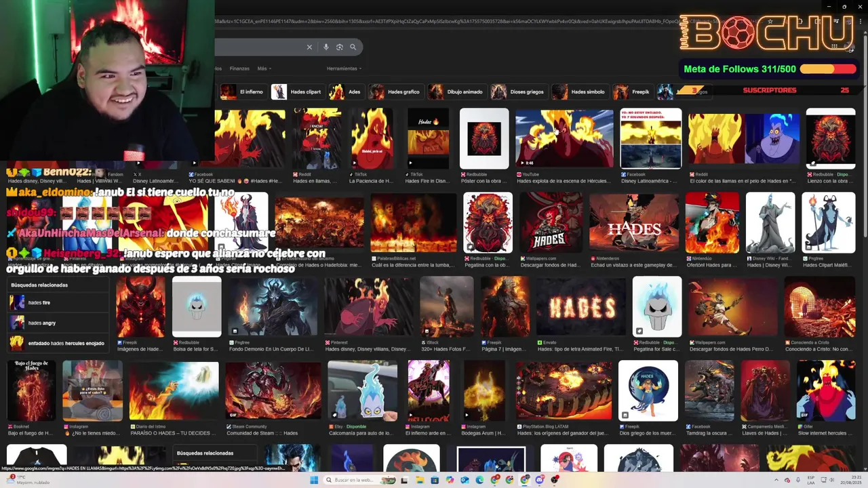868x488 pixels.
Task: Open the Windows Start menu
Action: tap(314, 480)
